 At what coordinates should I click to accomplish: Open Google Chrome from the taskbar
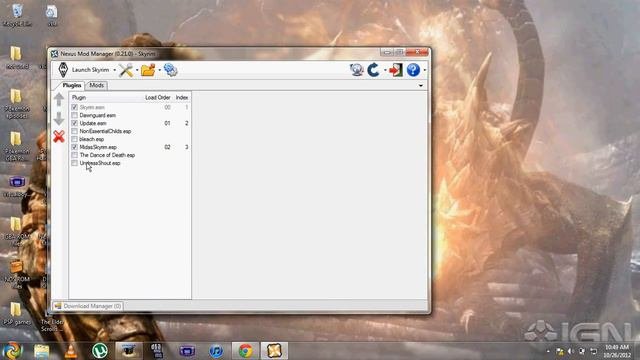tap(245, 351)
